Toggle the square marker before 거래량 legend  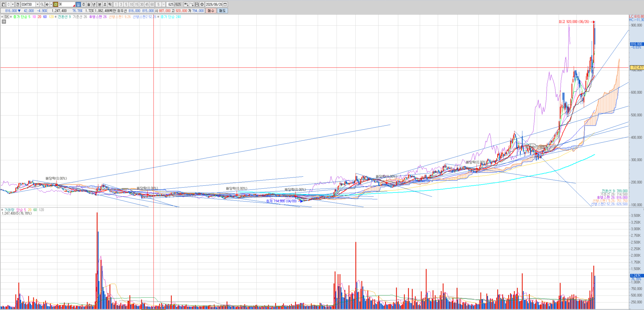(2, 210)
